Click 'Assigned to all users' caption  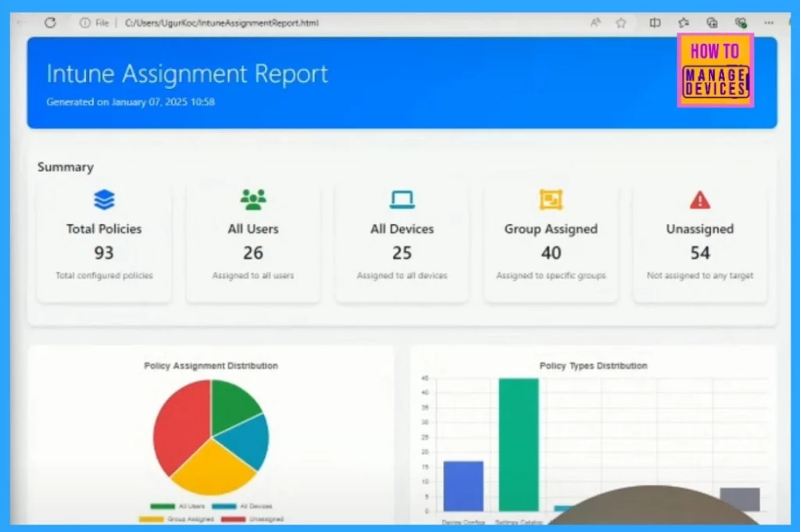[x=253, y=276]
